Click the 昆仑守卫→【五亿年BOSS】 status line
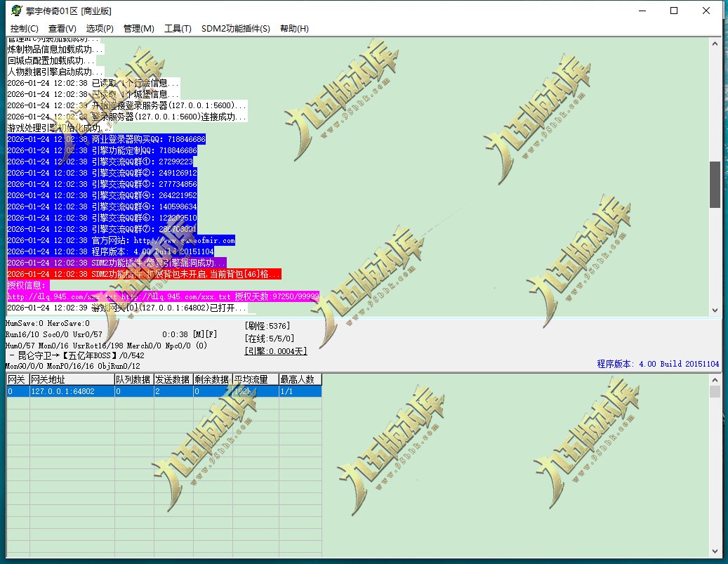The height and width of the screenshot is (564, 728). [76, 355]
